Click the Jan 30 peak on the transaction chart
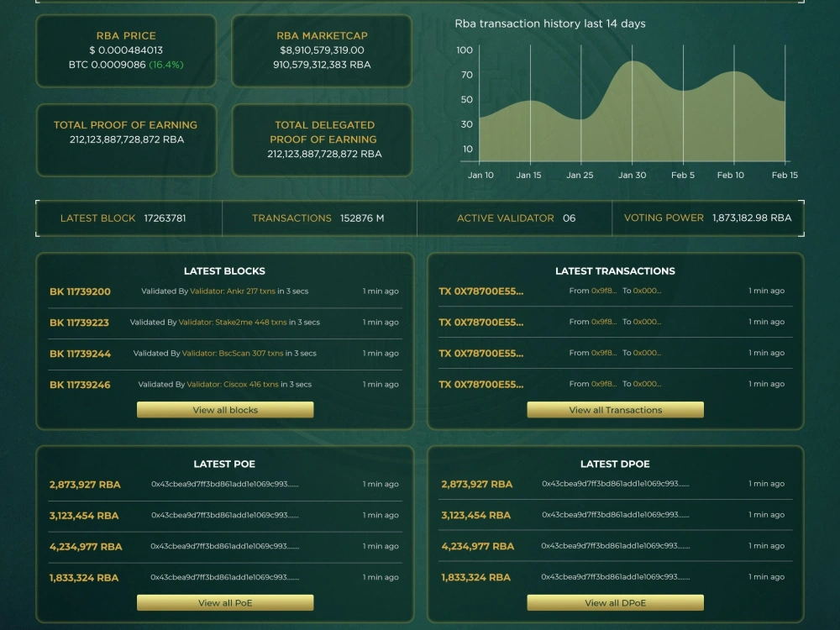Image resolution: width=840 pixels, height=630 pixels. point(633,63)
